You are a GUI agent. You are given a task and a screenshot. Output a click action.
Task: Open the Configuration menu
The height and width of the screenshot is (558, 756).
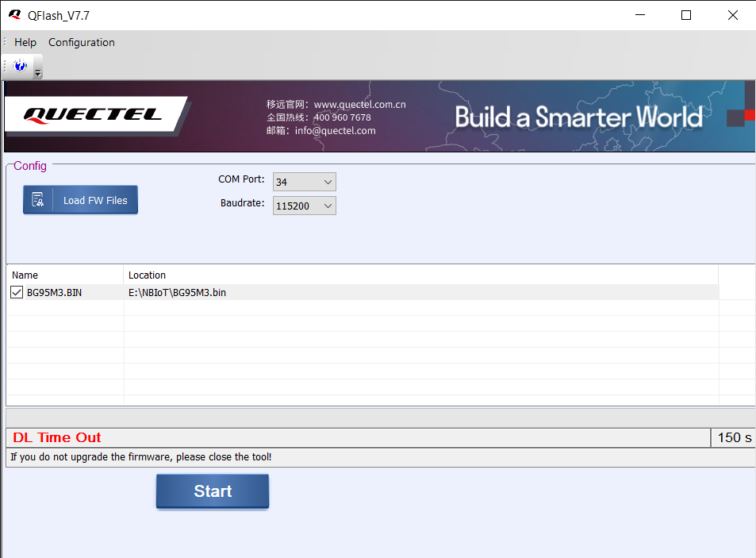pyautogui.click(x=82, y=43)
